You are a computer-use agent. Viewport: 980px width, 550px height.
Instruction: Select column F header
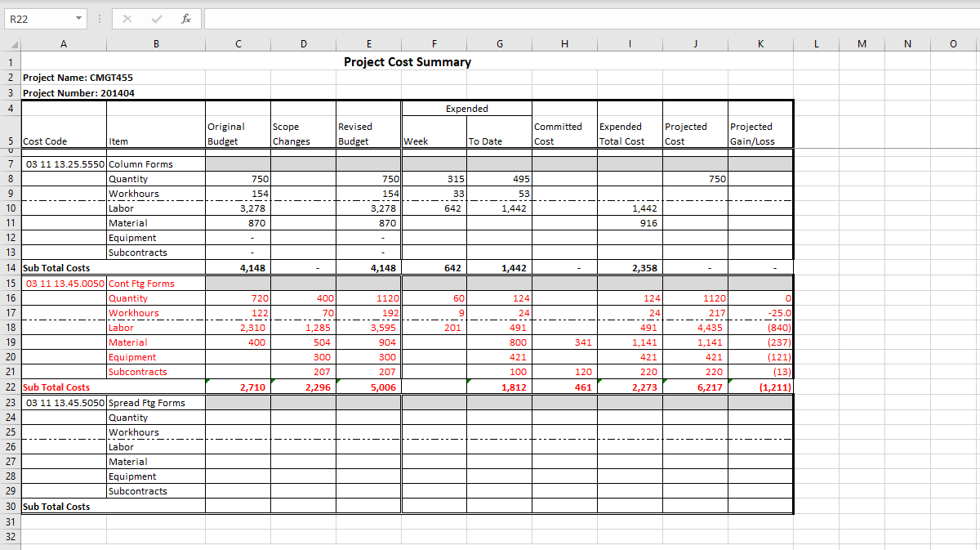click(434, 45)
